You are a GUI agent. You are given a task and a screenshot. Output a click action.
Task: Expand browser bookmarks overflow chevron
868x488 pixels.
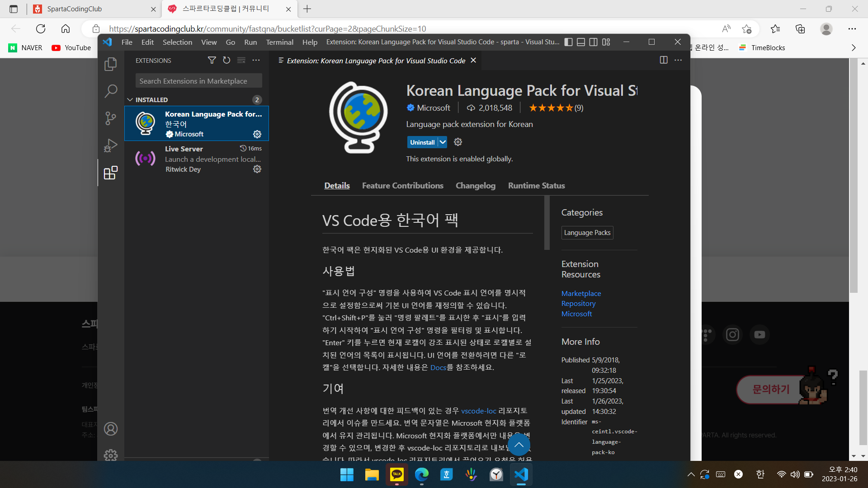click(854, 47)
